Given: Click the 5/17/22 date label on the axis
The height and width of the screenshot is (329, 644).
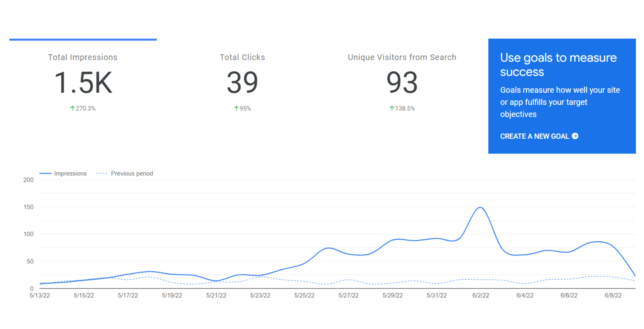Looking at the screenshot, I should pos(128,295).
